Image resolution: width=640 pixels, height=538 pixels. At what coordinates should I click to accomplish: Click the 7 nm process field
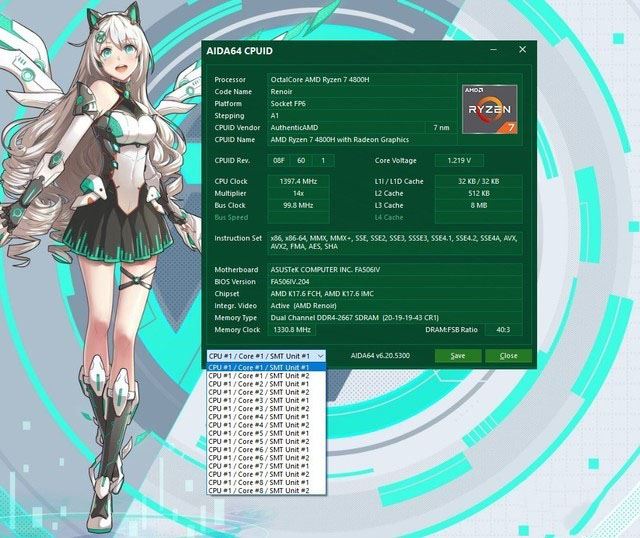(x=441, y=127)
